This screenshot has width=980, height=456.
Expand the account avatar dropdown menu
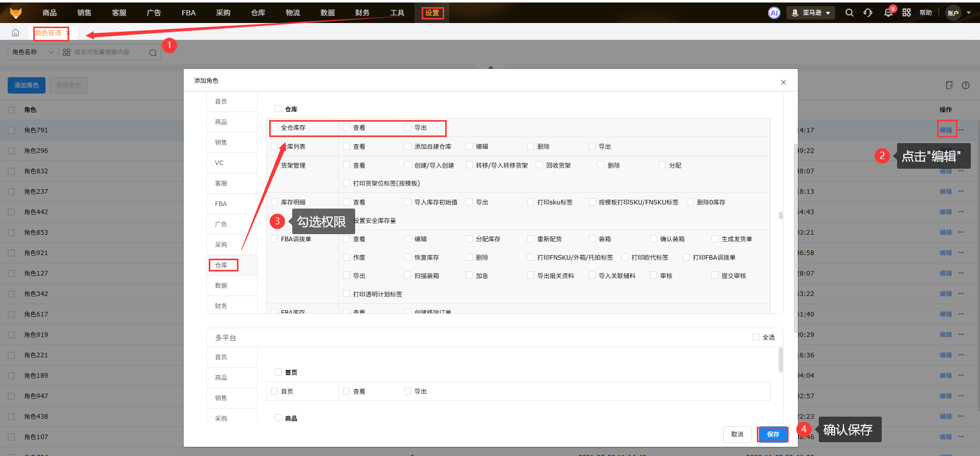pyautogui.click(x=957, y=13)
